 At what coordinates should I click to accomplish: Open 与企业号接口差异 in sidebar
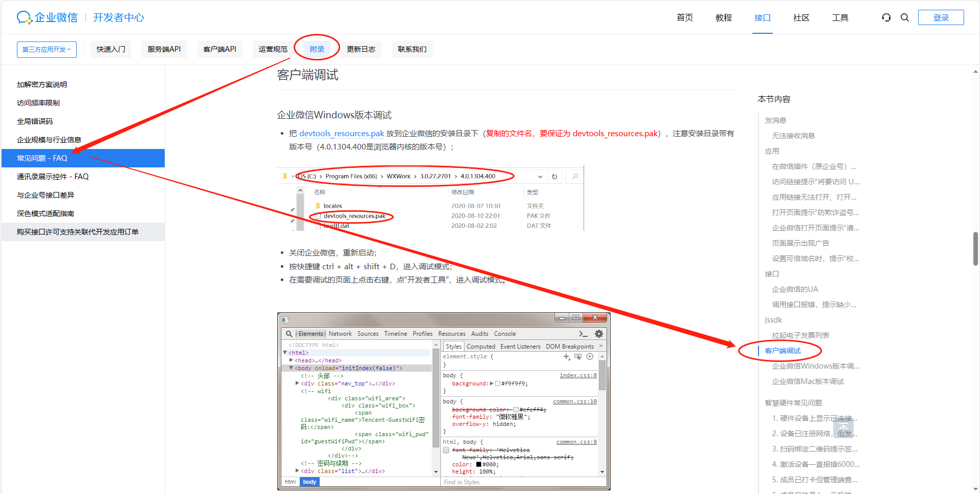[83, 195]
